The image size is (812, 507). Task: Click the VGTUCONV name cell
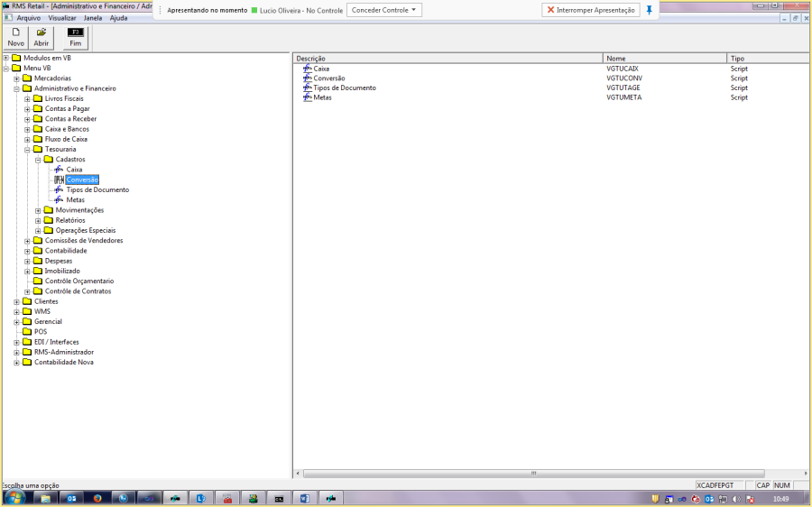[x=624, y=78]
